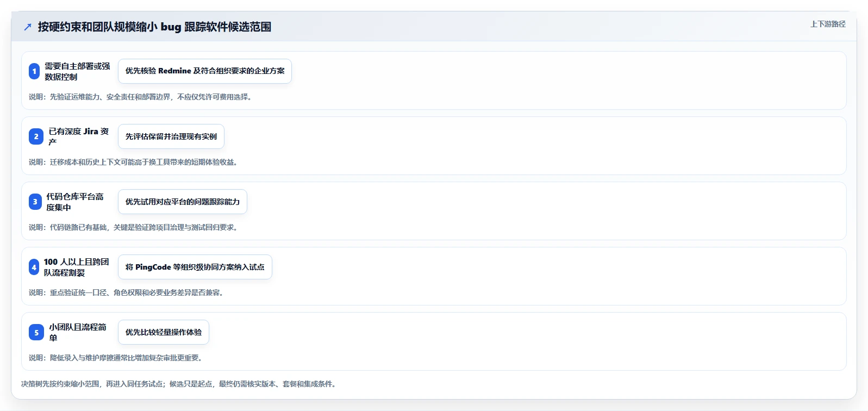Click the condition 代码仓库平台高度集中
This screenshot has width=868, height=411.
75,202
